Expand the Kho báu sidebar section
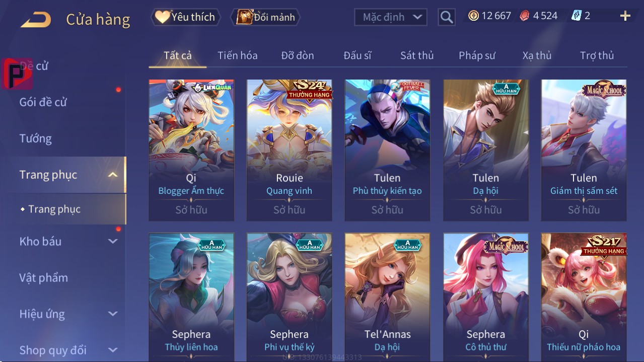The height and width of the screenshot is (362, 644). click(113, 241)
